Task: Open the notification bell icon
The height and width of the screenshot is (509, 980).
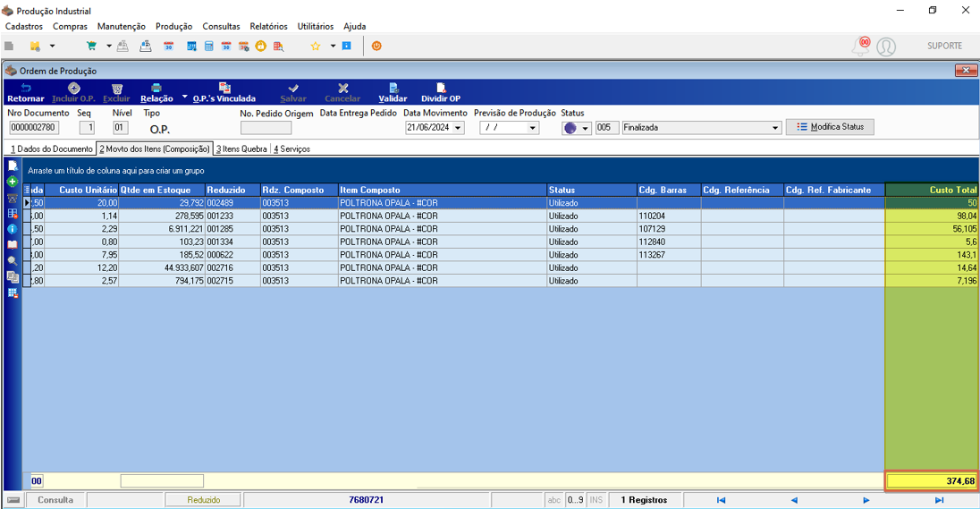Action: (861, 46)
